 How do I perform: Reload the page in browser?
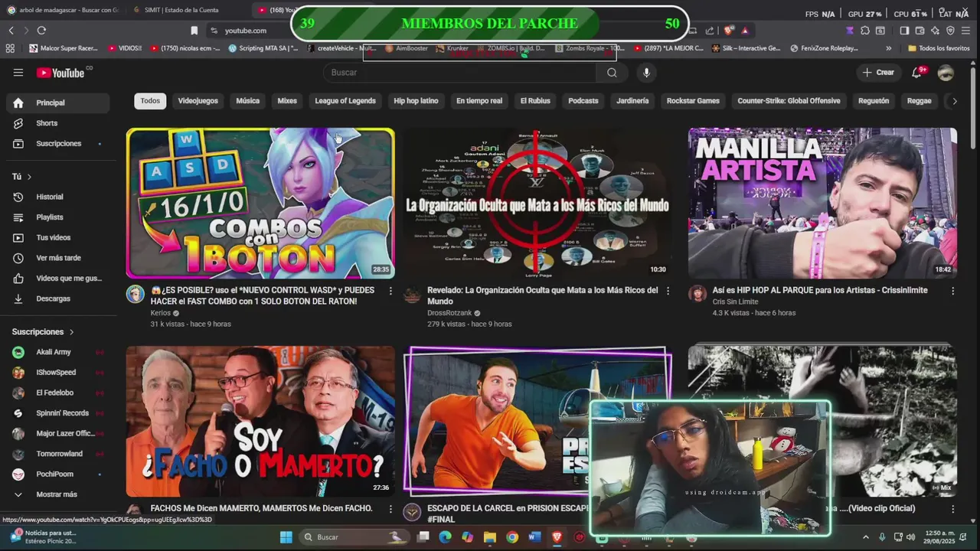(41, 31)
